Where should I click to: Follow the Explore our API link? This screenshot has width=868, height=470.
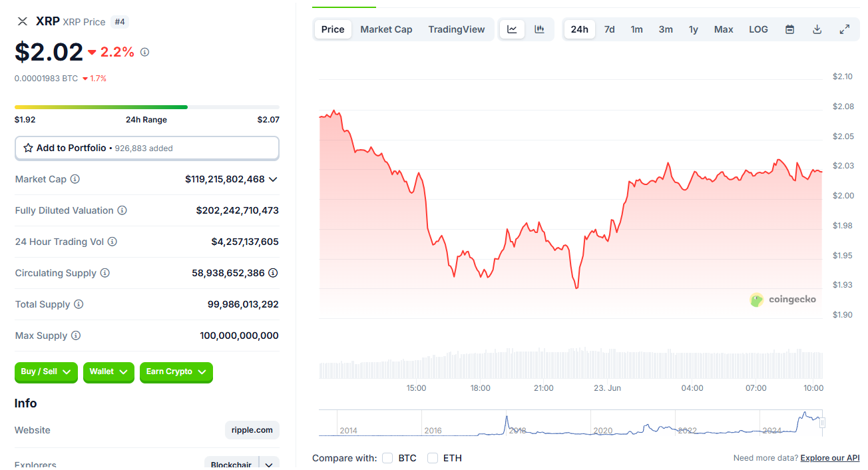coord(830,458)
